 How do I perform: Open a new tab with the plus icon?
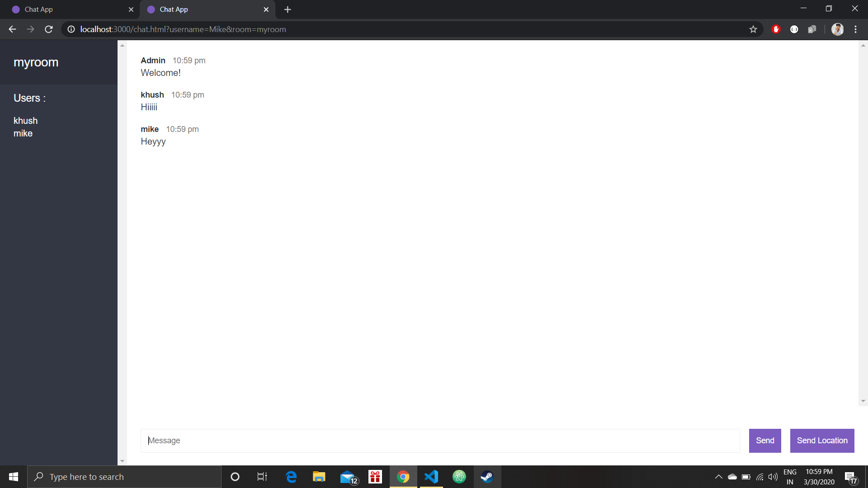[288, 9]
